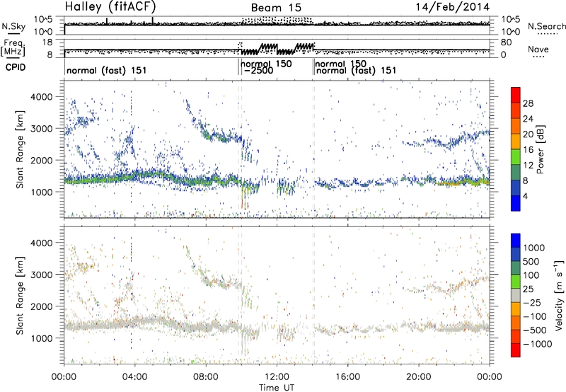Click the red bottom of the velocity colorbar
Viewport: 566px width, 392px height.
coord(516,350)
